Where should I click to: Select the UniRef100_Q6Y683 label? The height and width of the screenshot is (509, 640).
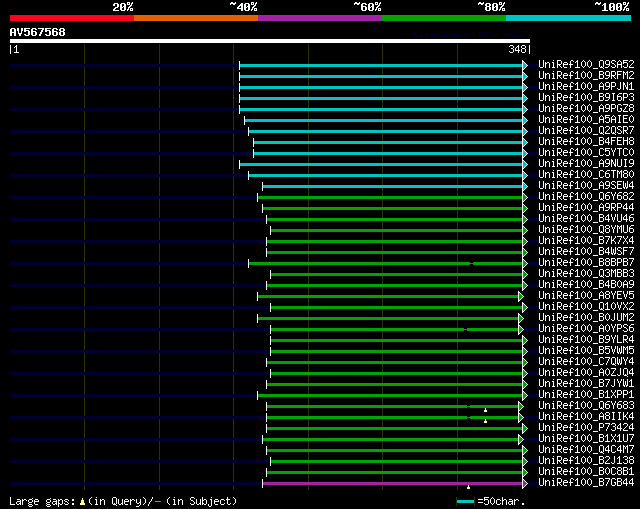(x=586, y=406)
